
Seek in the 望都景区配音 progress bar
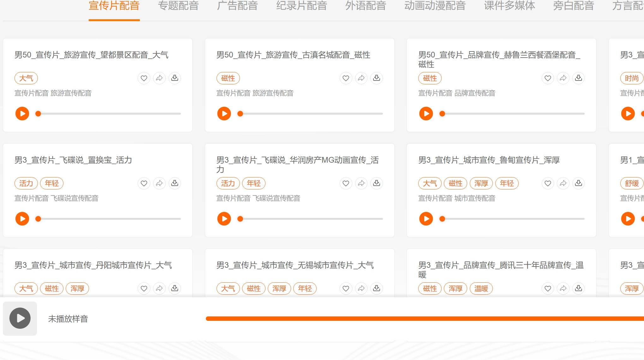point(108,114)
